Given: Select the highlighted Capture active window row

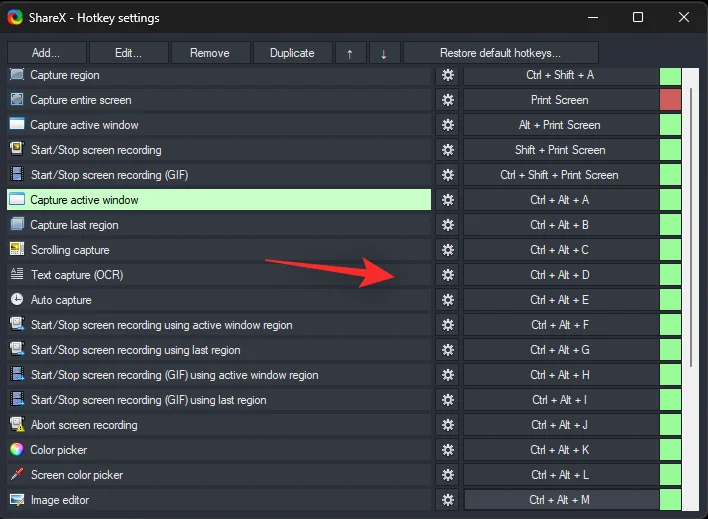Looking at the screenshot, I should (220, 200).
